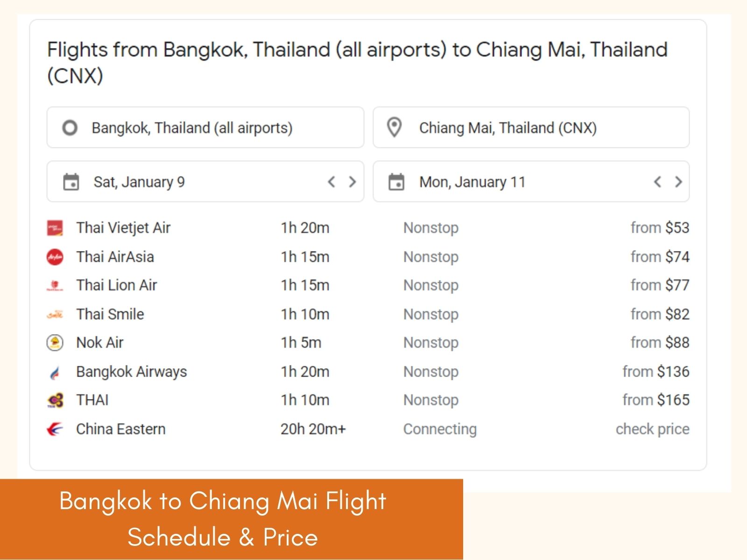The width and height of the screenshot is (747, 560).
Task: Click the Thai Vietjet Air airline logo
Action: [56, 228]
